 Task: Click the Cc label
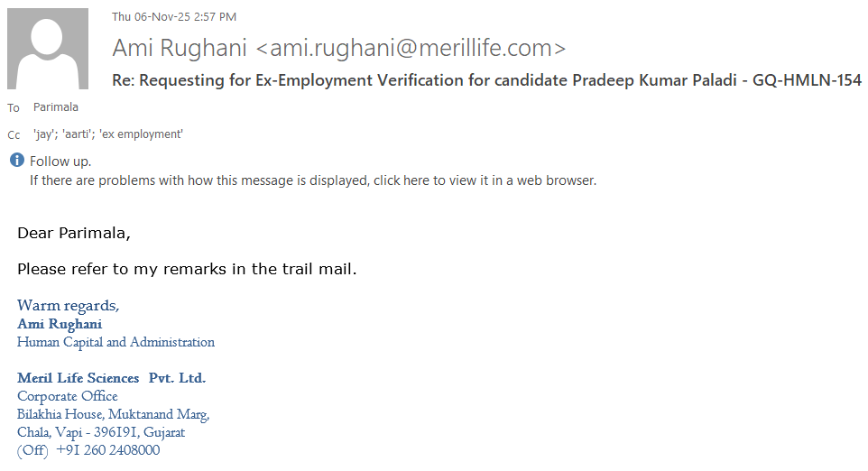tap(14, 135)
